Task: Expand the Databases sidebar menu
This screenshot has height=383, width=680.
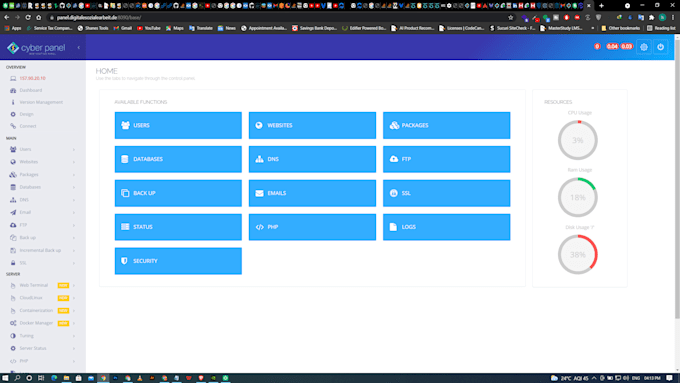Action: [42, 187]
